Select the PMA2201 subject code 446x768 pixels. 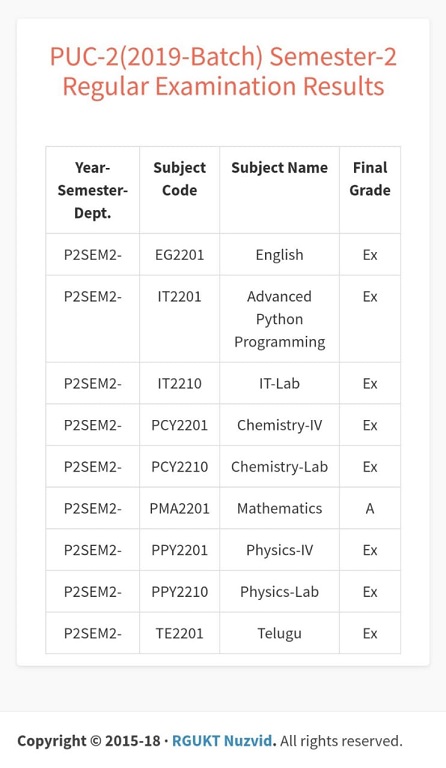(x=180, y=508)
